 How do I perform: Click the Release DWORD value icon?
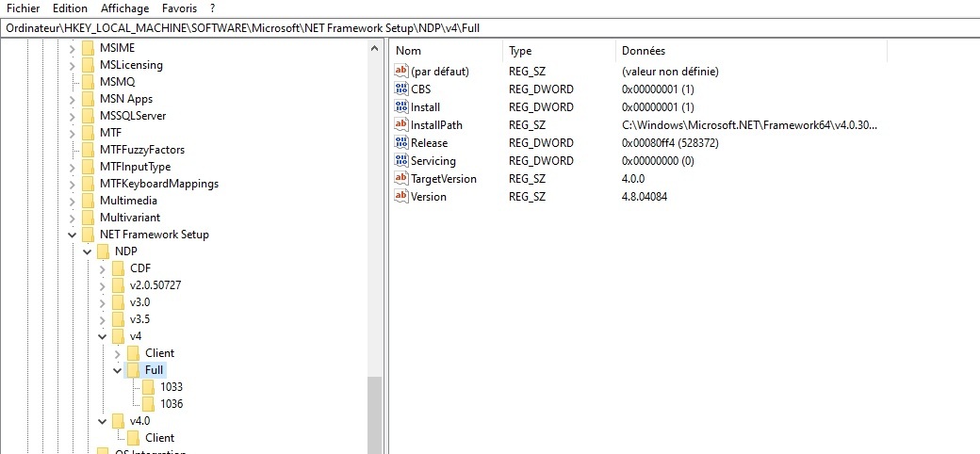point(401,142)
